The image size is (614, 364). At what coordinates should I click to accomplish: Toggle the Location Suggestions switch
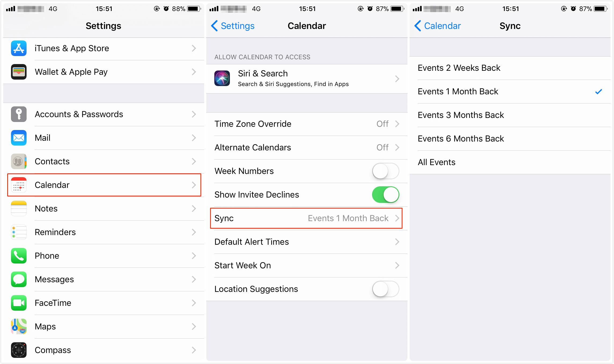click(387, 289)
